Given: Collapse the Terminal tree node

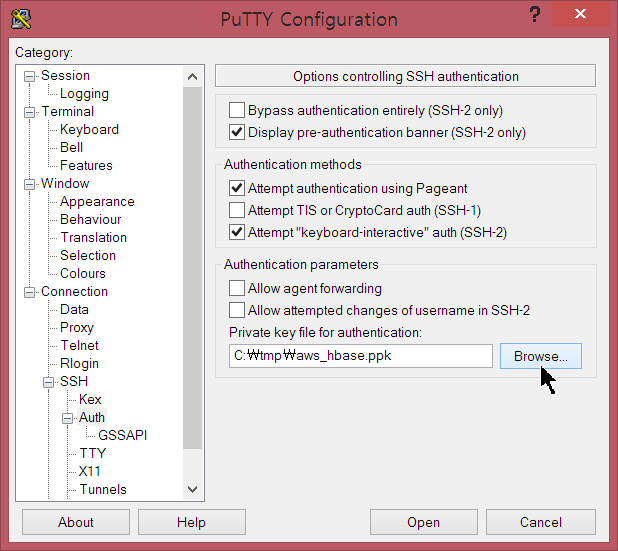Looking at the screenshot, I should coord(29,112).
